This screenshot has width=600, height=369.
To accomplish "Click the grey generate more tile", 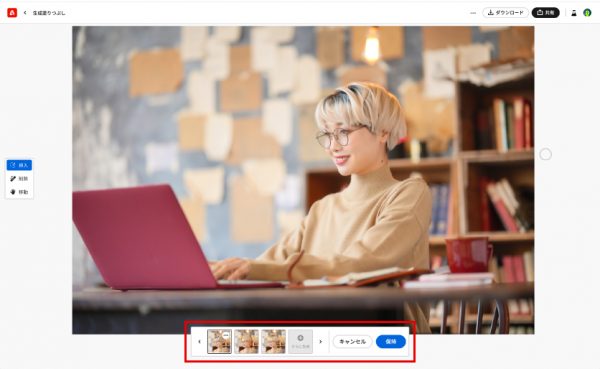I will pyautogui.click(x=300, y=341).
